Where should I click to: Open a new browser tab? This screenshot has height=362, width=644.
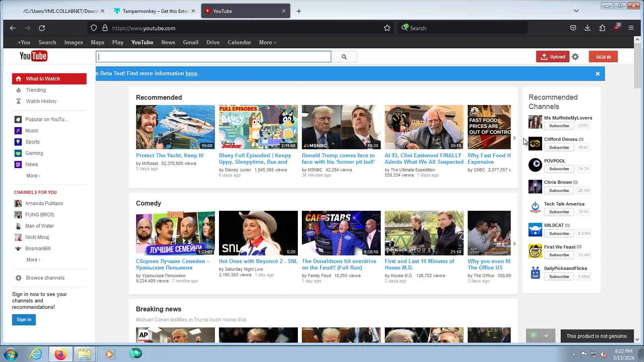(299, 11)
